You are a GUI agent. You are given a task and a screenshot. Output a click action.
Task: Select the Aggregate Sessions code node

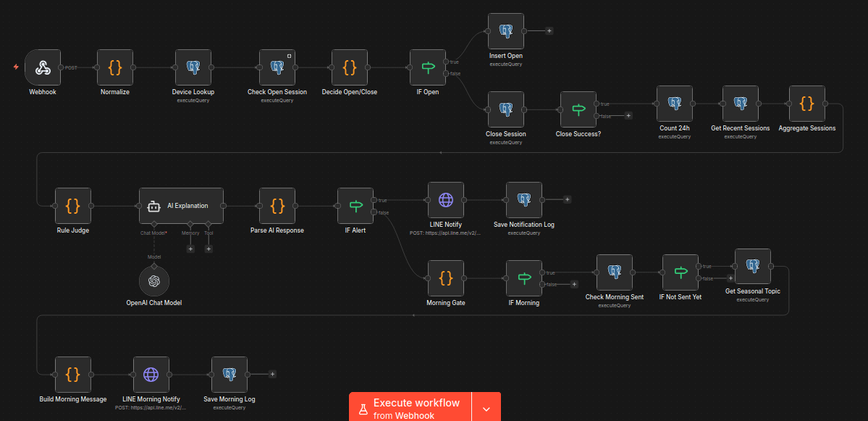tap(806, 104)
